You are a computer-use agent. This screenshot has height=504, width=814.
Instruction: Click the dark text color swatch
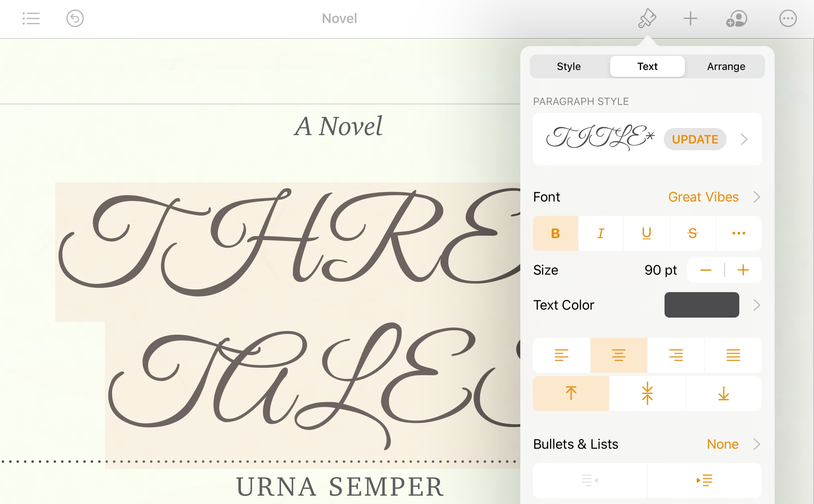tap(702, 304)
